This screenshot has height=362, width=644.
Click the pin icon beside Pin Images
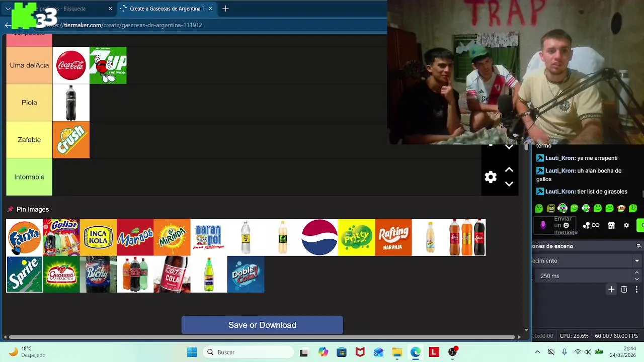pyautogui.click(x=10, y=209)
